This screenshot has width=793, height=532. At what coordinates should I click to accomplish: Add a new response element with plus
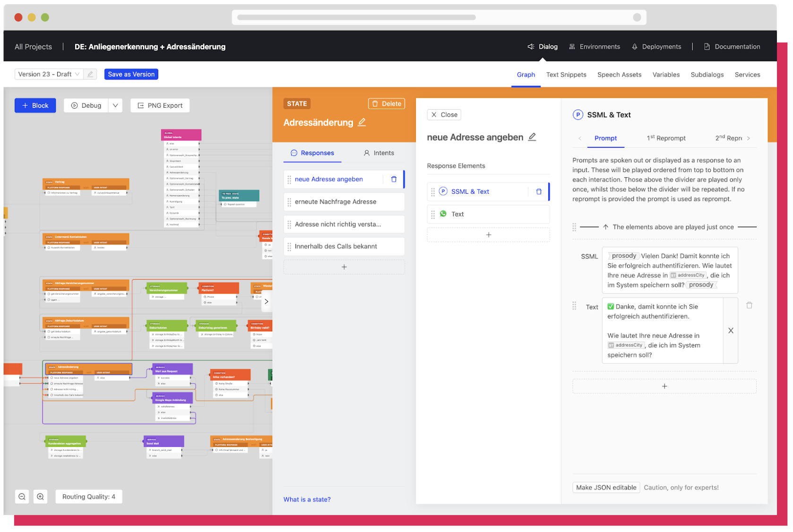tap(489, 235)
